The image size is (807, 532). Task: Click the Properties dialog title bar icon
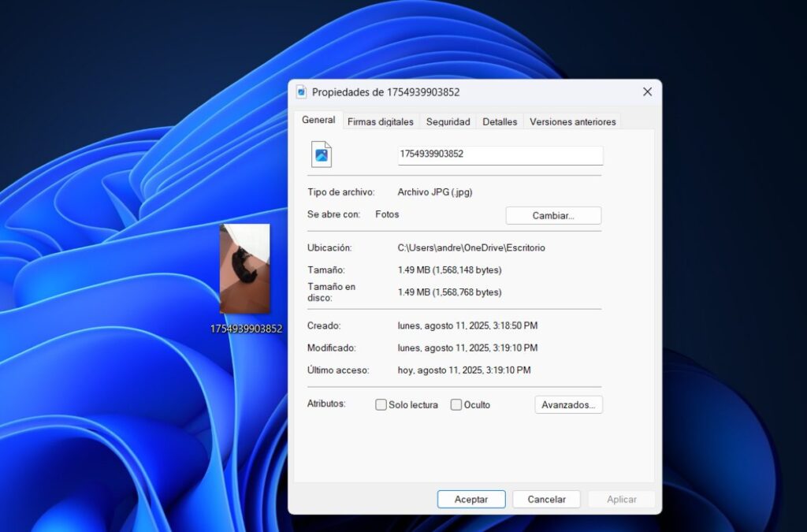tap(299, 91)
